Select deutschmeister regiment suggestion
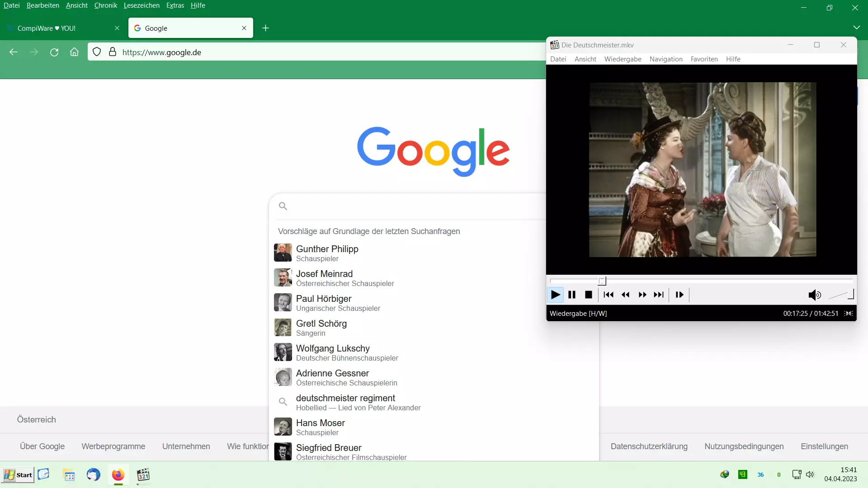This screenshot has height=488, width=868. [434, 402]
